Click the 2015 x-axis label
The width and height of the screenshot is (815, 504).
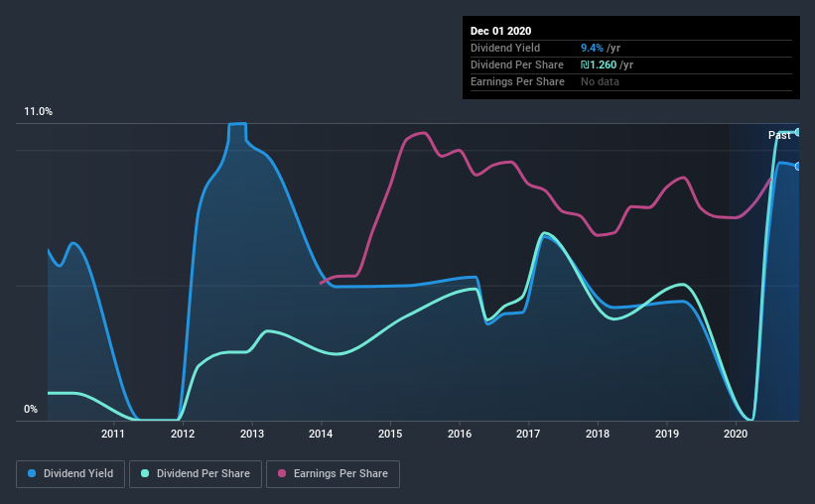tap(390, 434)
